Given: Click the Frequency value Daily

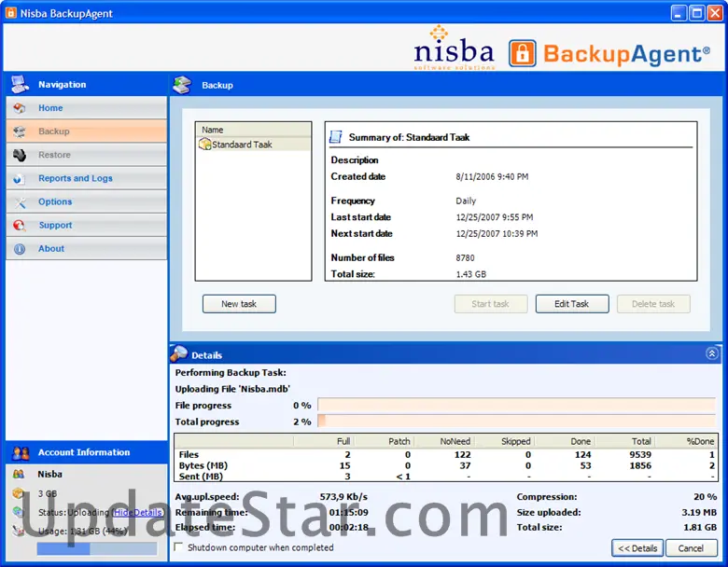Looking at the screenshot, I should coord(466,201).
